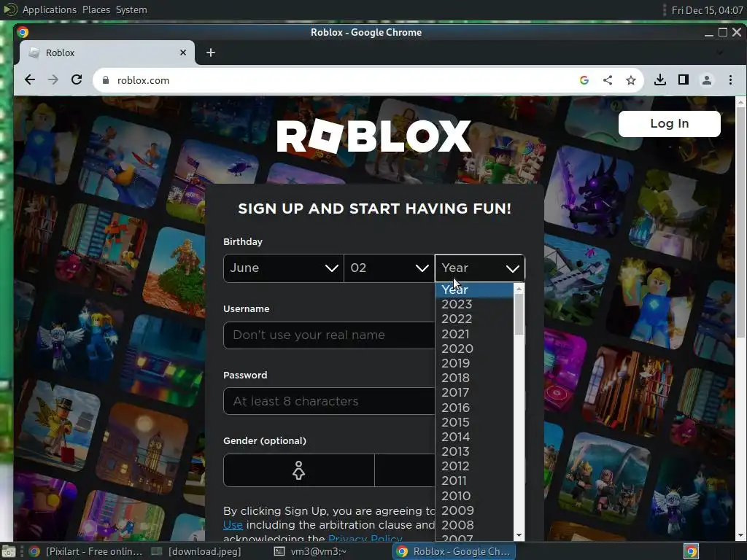This screenshot has height=560, width=747.
Task: Focus the Password input field
Action: [x=329, y=401]
